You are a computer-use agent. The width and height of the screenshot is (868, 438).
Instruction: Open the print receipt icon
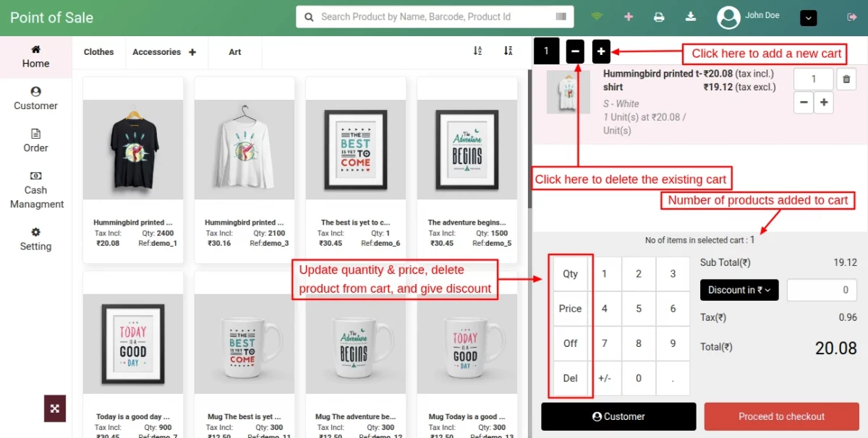(658, 16)
